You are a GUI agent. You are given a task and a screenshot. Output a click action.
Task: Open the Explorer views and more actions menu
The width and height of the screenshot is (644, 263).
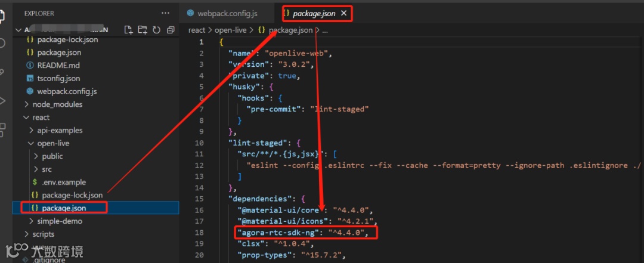click(x=166, y=13)
